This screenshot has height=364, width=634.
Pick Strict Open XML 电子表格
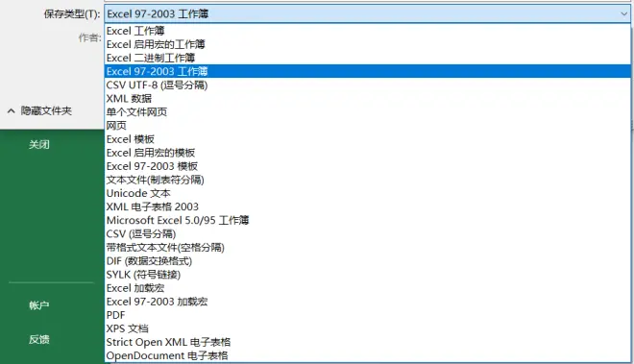368,343
